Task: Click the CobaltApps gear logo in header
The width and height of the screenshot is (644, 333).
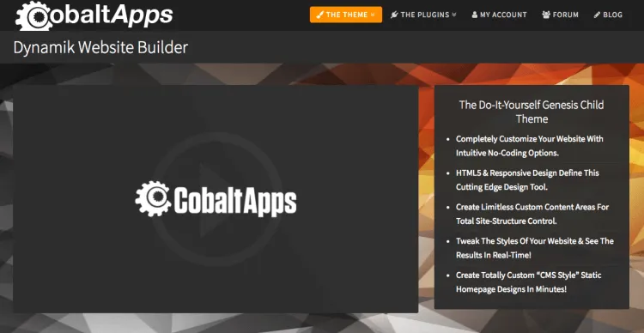Action: point(34,15)
